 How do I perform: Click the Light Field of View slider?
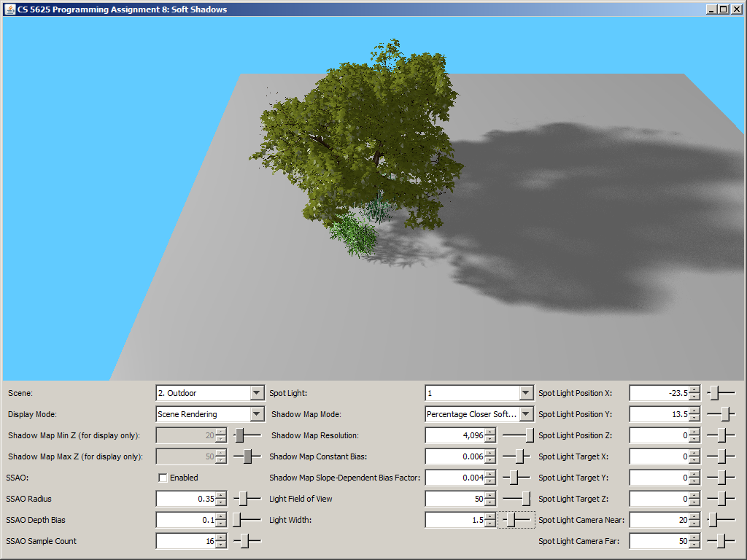pyautogui.click(x=526, y=499)
